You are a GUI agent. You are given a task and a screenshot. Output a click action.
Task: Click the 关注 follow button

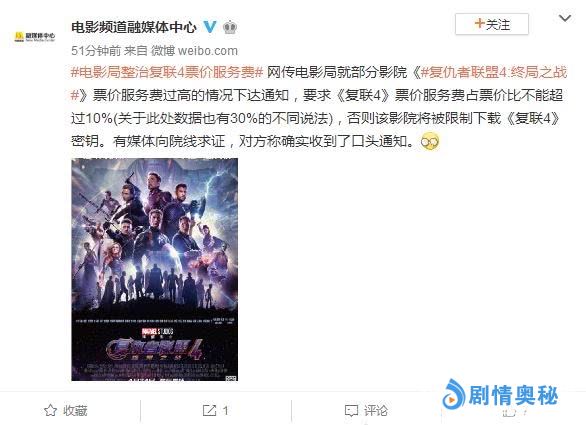491,24
